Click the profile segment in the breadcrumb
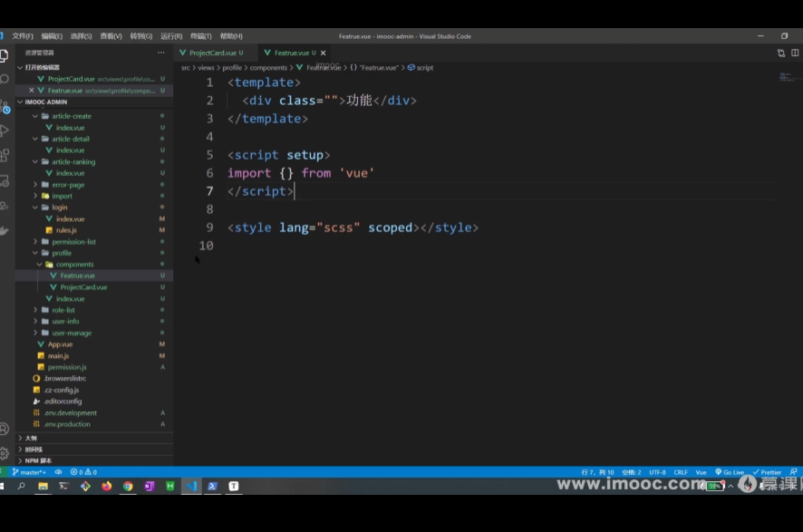The width and height of the screenshot is (803, 532). (231, 68)
